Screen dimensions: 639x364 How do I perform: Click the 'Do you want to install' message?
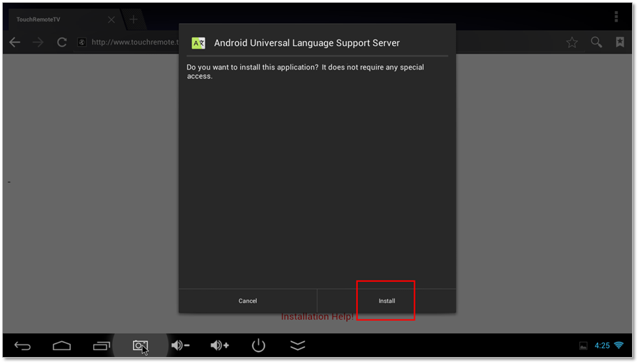pos(306,71)
